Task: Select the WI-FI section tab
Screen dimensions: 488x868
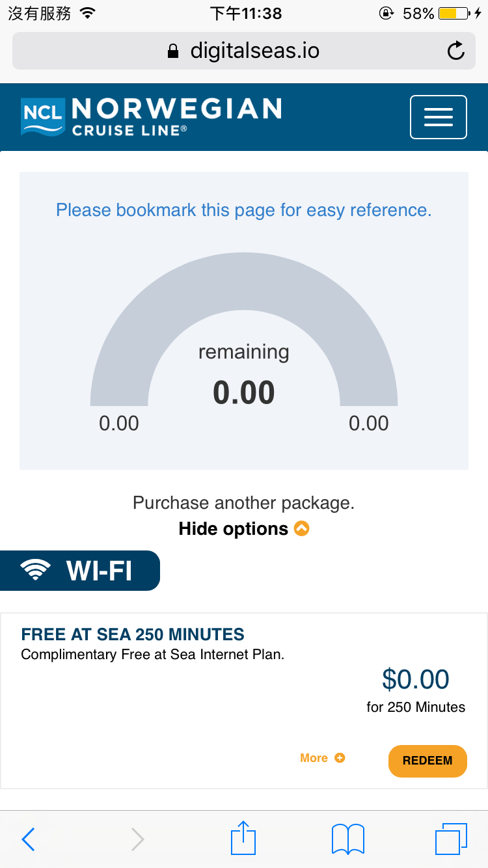Action: [79, 571]
